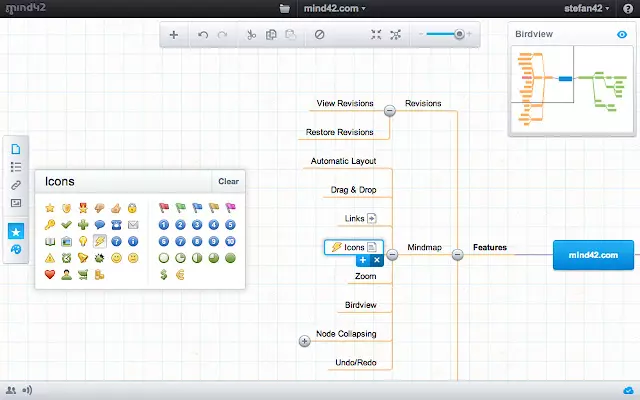Open the mind42.com title menu
The width and height of the screenshot is (640, 400).
click(x=335, y=8)
